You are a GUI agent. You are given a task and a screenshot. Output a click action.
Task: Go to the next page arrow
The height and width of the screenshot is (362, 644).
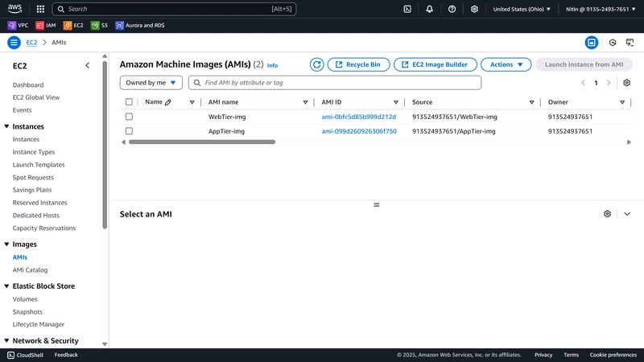pos(609,83)
